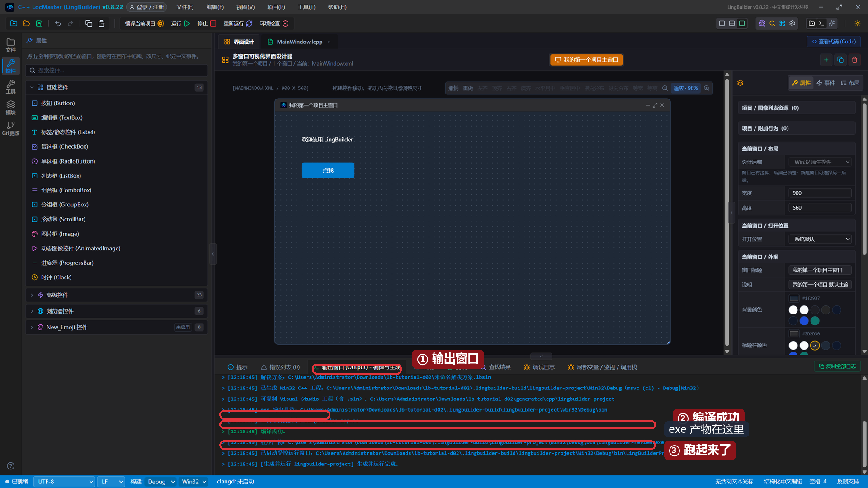Viewport: 868px width, 488px height.
Task: Collapse the 基础控件 group
Action: (x=116, y=88)
